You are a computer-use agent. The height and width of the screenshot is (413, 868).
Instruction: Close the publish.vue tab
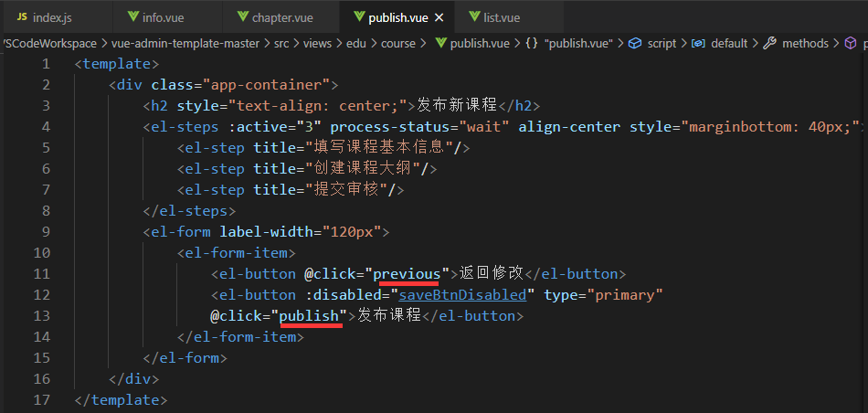(439, 17)
